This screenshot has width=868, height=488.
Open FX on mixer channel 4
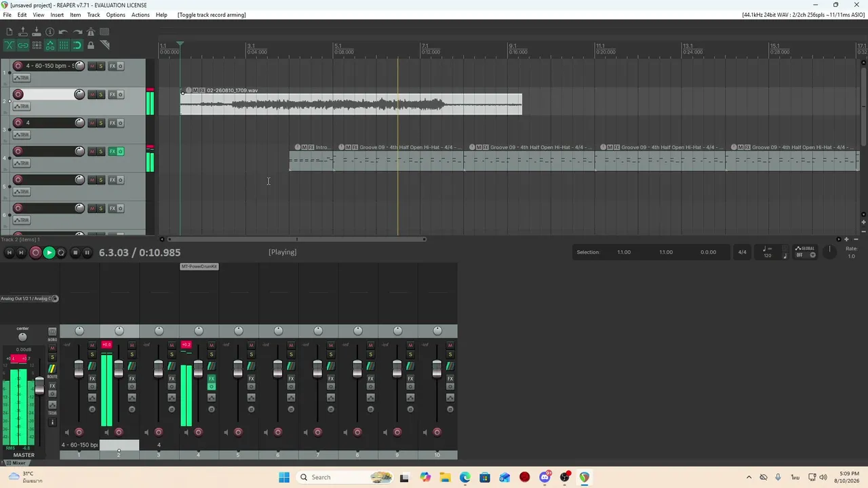coord(212,379)
